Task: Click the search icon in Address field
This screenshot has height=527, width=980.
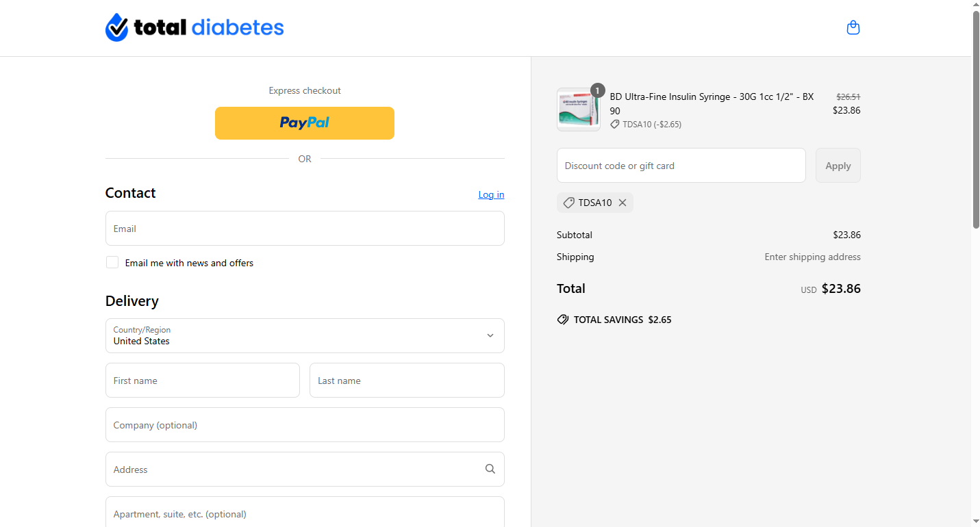Action: 490,470
